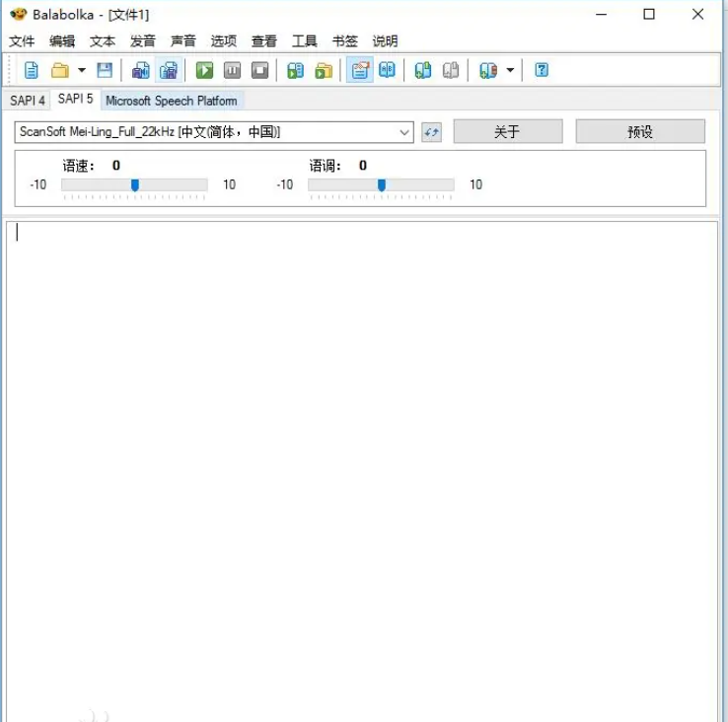The height and width of the screenshot is (722, 728).
Task: Expand the open-file recent list arrow
Action: 82,71
